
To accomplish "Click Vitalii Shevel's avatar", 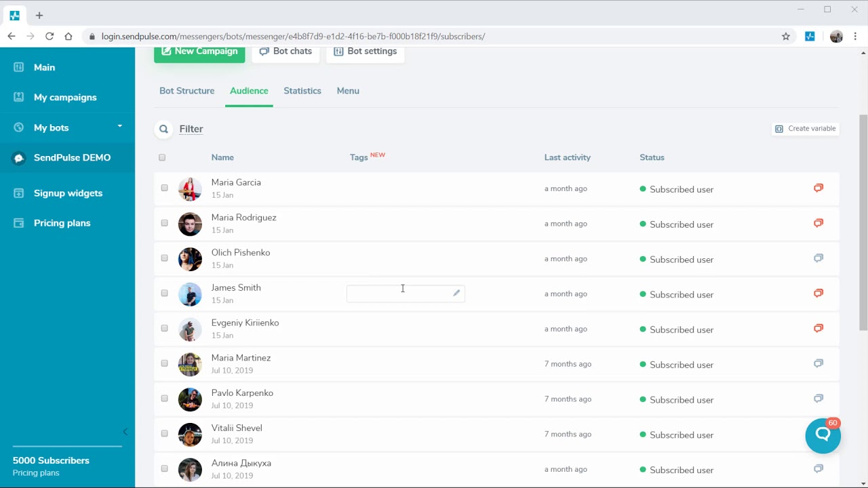I will coord(190,434).
